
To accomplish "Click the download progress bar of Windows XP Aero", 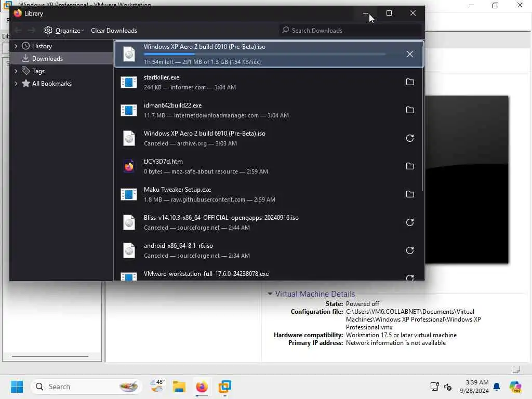I will (x=264, y=54).
